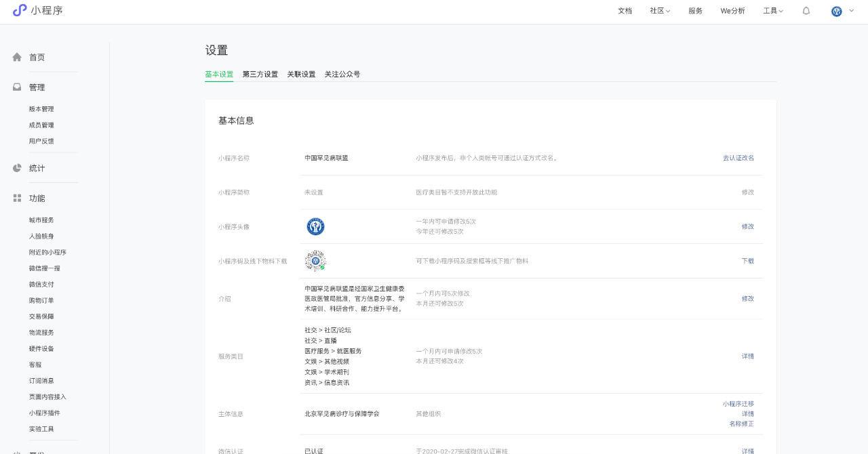
Task: Open 人脸核身 in the sidebar
Action: coord(41,236)
